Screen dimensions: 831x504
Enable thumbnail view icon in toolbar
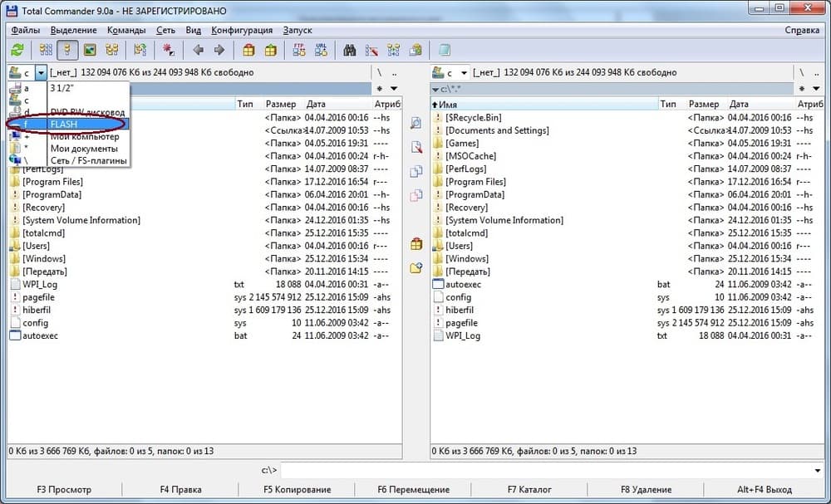pos(90,51)
